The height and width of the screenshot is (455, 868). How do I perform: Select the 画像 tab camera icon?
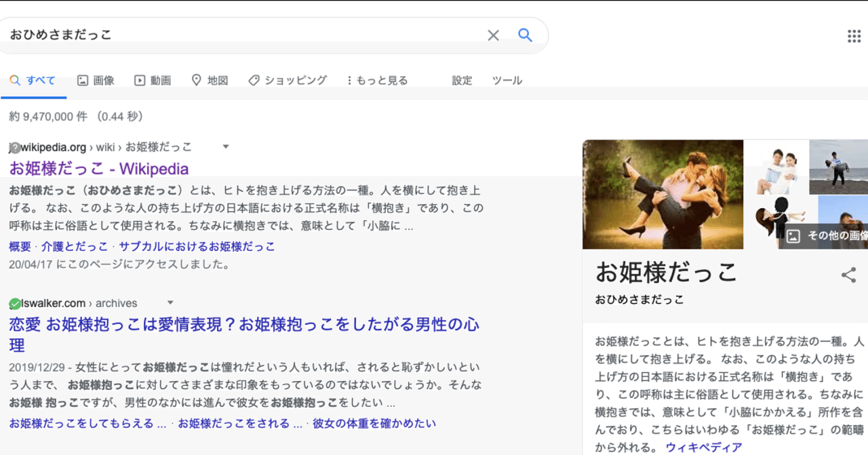pos(82,79)
